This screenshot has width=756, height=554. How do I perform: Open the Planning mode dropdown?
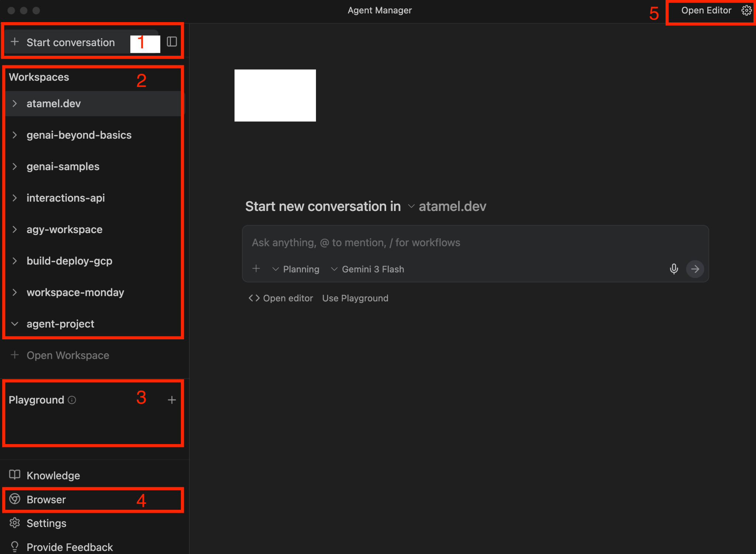[x=296, y=269]
